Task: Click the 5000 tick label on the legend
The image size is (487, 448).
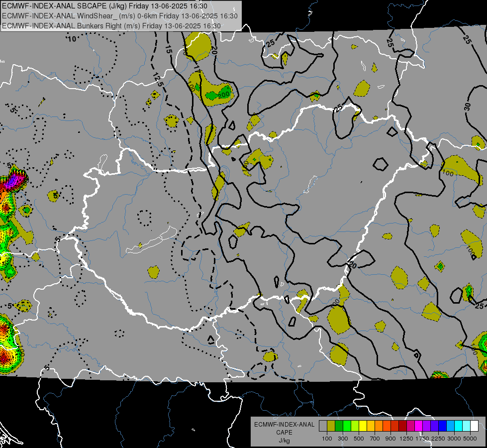Action: [470, 439]
